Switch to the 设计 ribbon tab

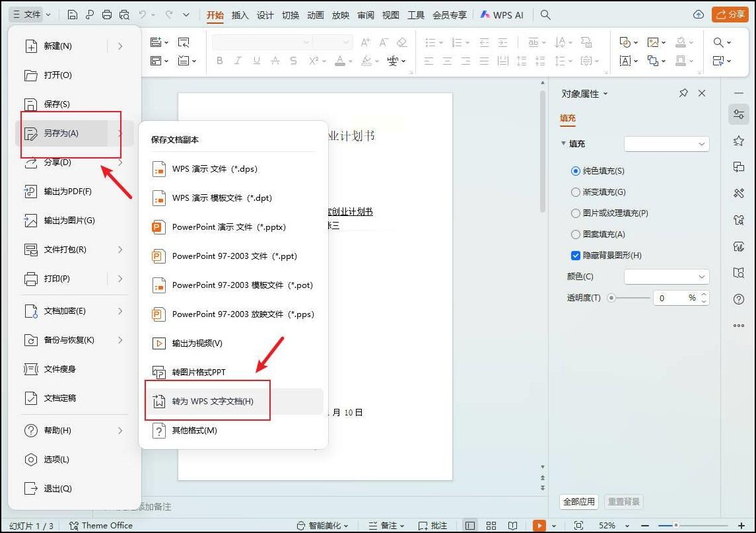tap(265, 15)
